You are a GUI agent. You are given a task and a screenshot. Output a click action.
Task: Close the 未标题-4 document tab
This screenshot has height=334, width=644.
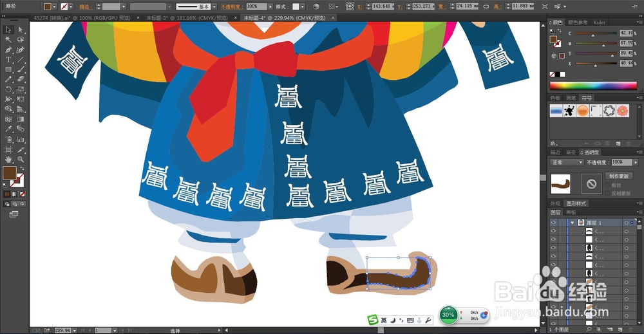point(333,17)
